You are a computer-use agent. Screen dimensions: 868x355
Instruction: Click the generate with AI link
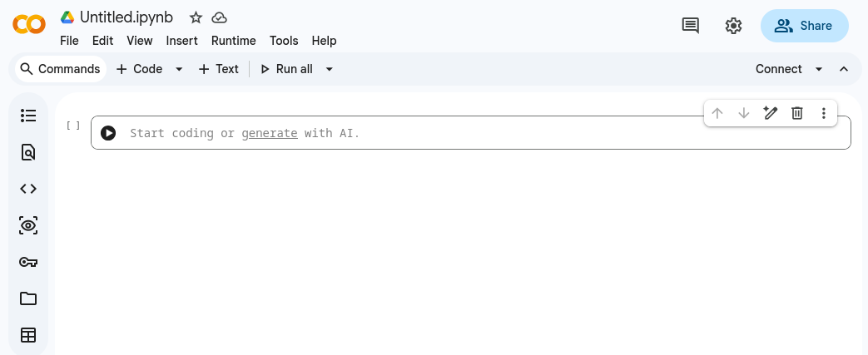pos(269,133)
